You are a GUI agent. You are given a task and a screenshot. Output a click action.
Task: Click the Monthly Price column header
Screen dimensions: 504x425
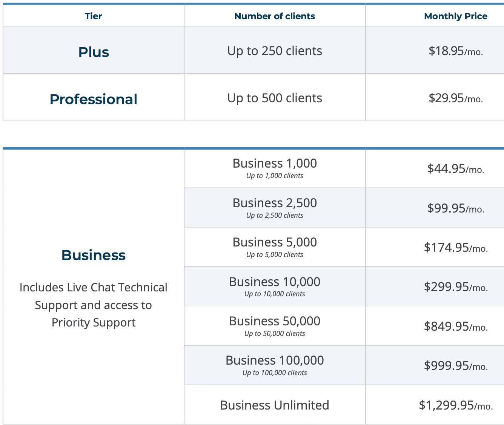tap(456, 16)
